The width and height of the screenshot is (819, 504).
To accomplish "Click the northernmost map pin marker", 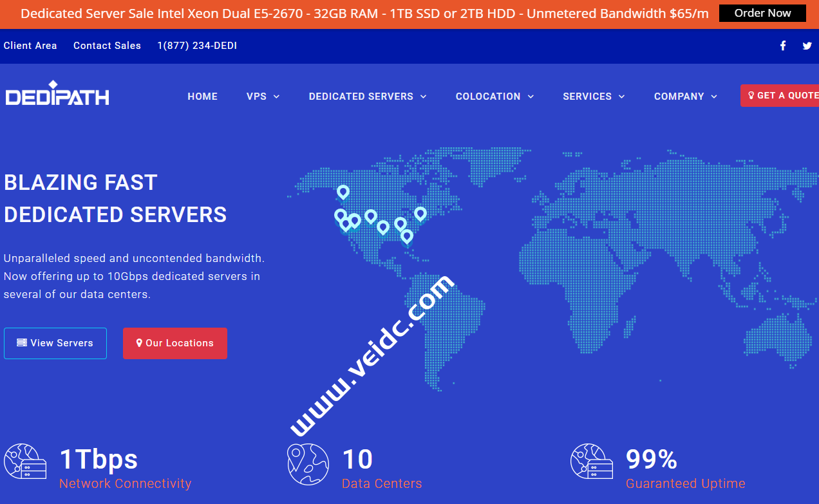I will [343, 192].
